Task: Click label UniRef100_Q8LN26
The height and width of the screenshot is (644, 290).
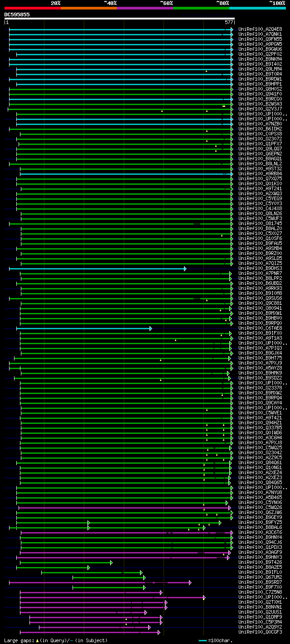Action: (260, 213)
